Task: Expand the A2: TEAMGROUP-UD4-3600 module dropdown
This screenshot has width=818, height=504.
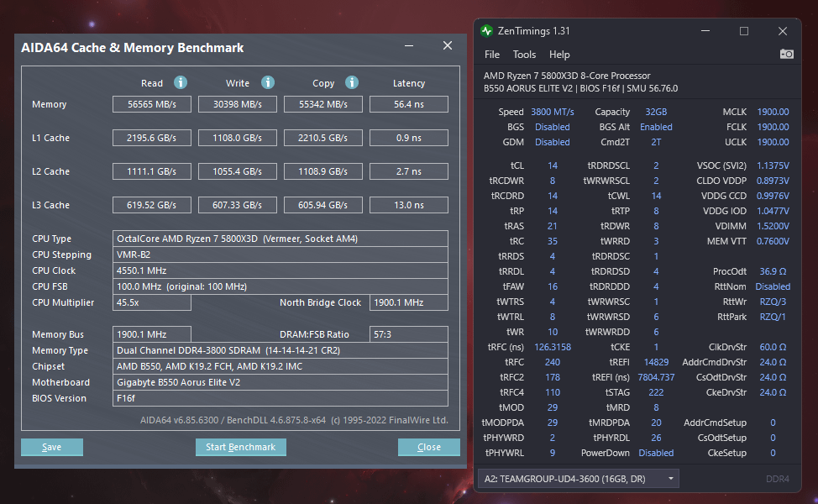Action: [578, 479]
